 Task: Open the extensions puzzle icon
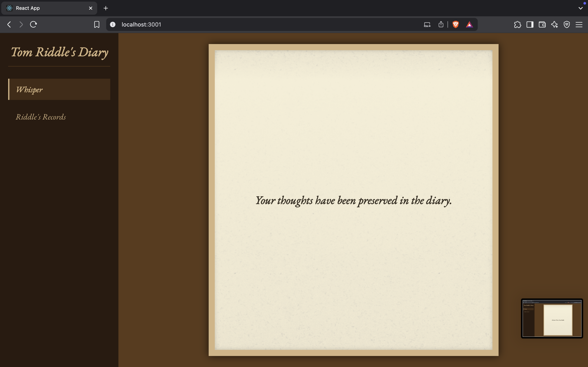click(517, 24)
